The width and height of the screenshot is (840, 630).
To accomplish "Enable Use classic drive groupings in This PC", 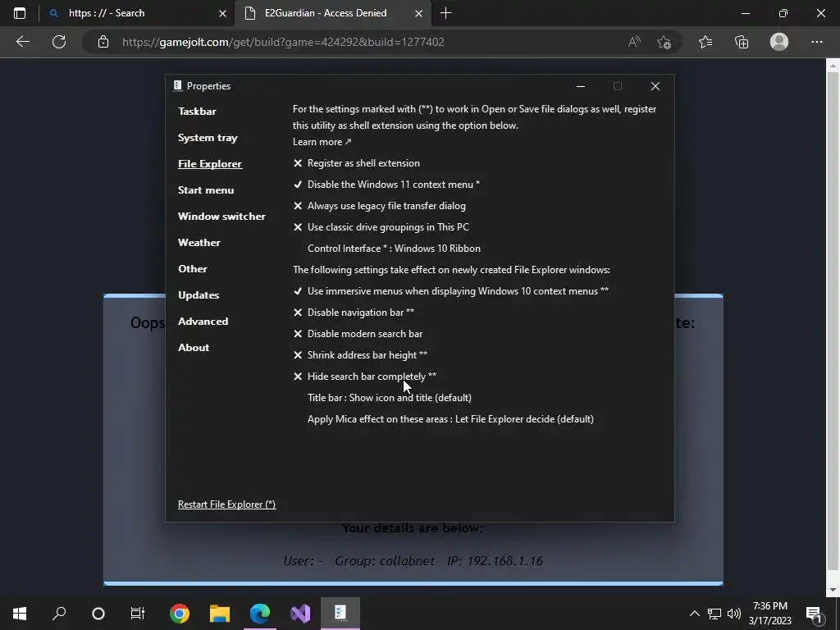I will [x=381, y=227].
